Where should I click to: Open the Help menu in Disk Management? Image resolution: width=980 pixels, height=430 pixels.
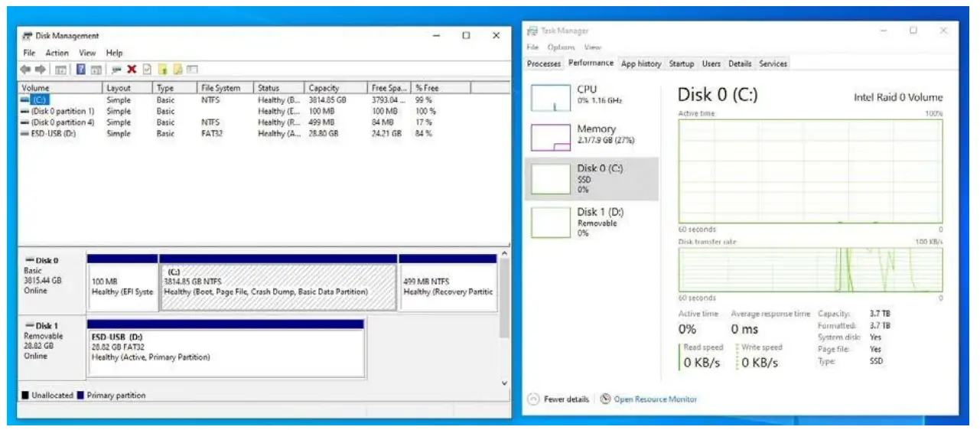pyautogui.click(x=114, y=53)
